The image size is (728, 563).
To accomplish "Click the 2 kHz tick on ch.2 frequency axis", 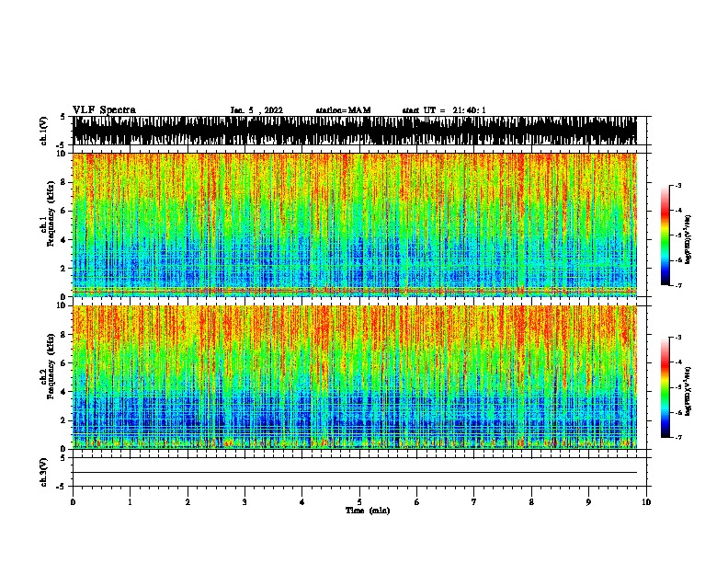I will (x=64, y=420).
